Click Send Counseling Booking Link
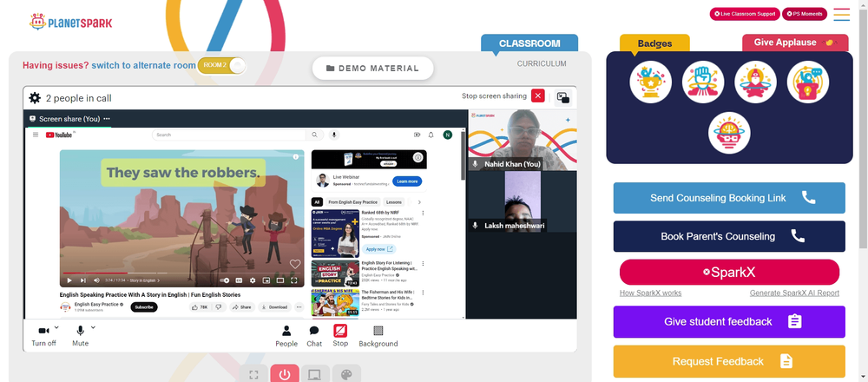 click(729, 198)
